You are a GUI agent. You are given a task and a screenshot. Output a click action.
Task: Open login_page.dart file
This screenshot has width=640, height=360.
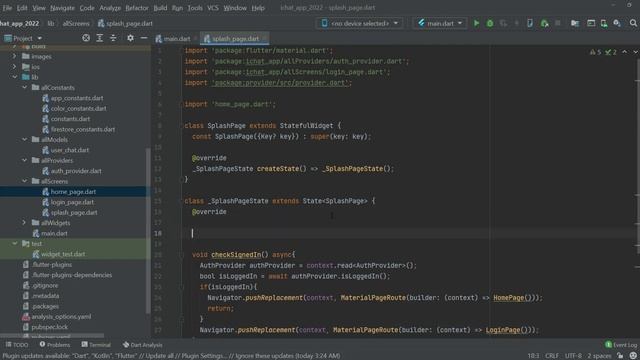72,202
